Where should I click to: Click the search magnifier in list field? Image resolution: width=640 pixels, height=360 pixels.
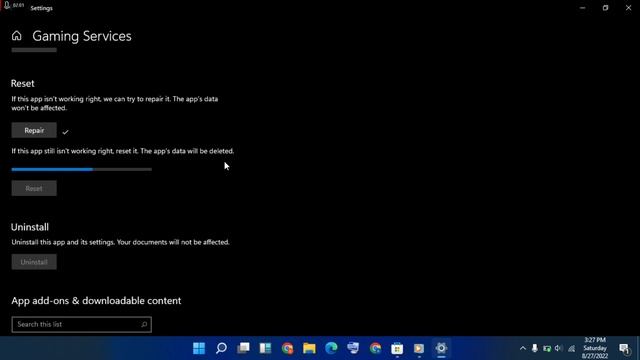click(144, 324)
